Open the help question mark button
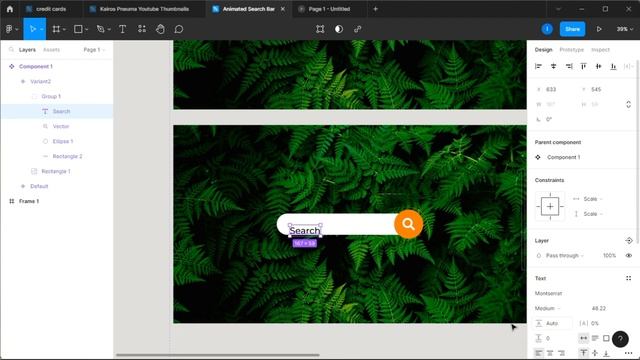Screen dimensions: 640x360 (x=620, y=339)
